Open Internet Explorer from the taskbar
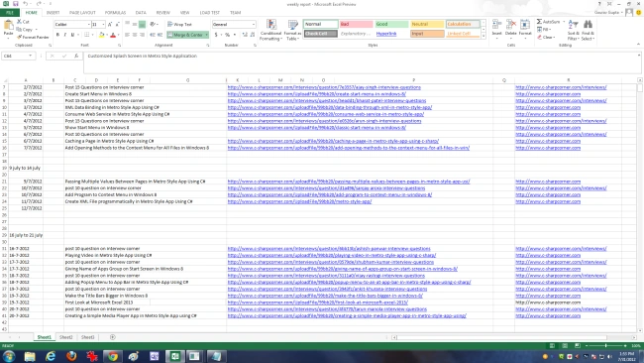The height and width of the screenshot is (363, 644). click(x=51, y=356)
